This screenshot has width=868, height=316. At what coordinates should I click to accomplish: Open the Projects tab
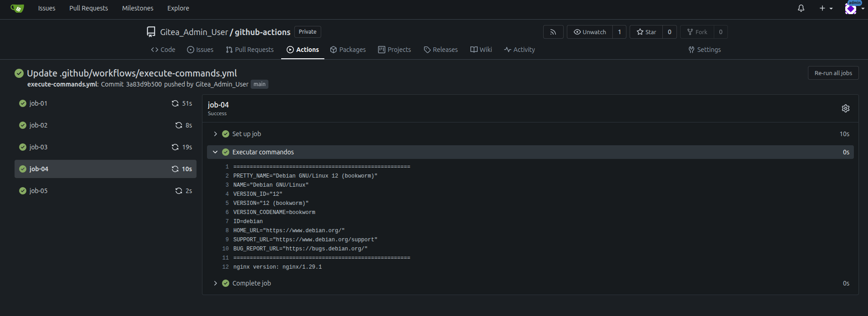pos(394,50)
